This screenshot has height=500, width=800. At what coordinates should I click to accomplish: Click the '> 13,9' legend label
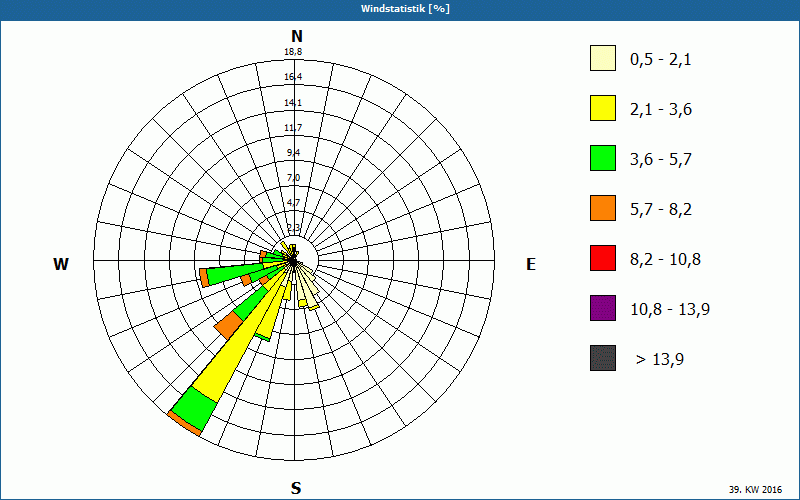pyautogui.click(x=660, y=360)
